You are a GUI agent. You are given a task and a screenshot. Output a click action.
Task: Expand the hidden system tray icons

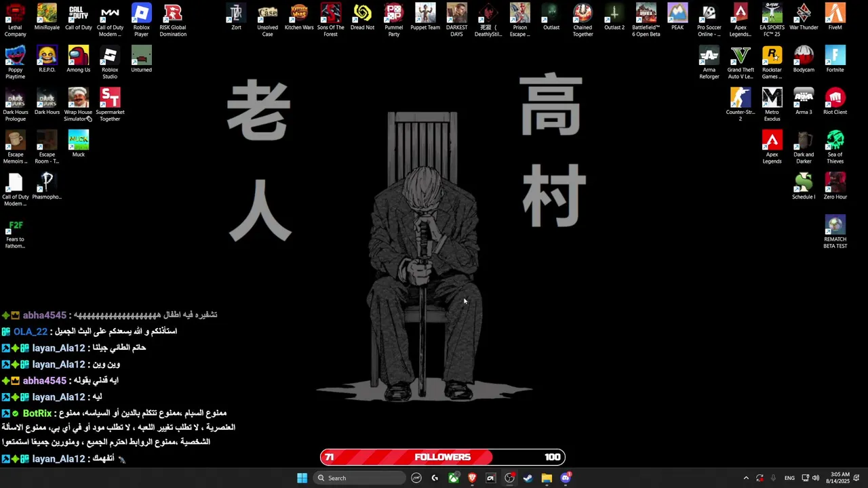pyautogui.click(x=746, y=478)
